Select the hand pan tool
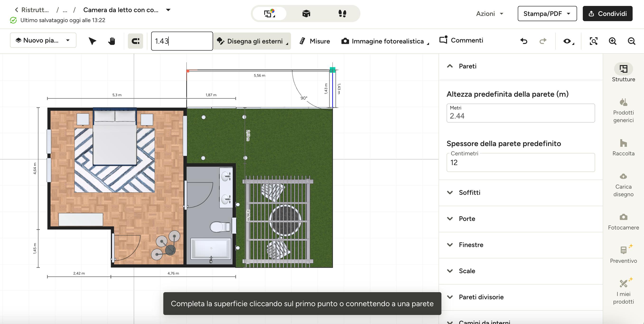This screenshot has height=324, width=644. coord(112,41)
